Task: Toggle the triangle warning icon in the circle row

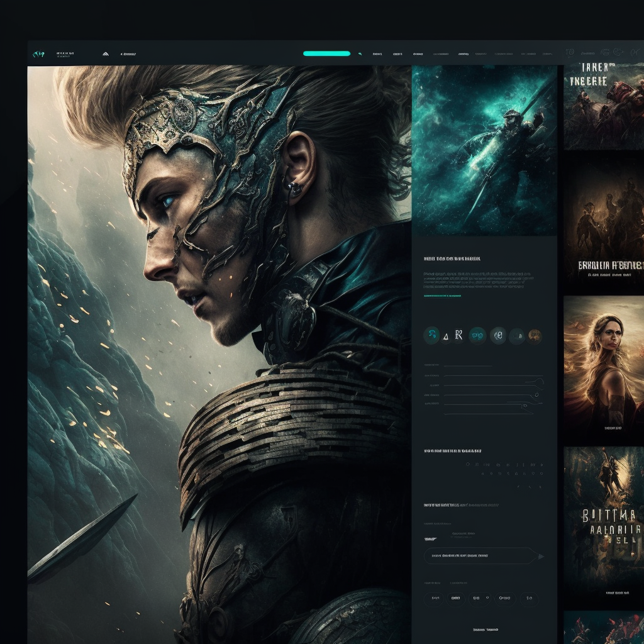Action: pos(446,336)
